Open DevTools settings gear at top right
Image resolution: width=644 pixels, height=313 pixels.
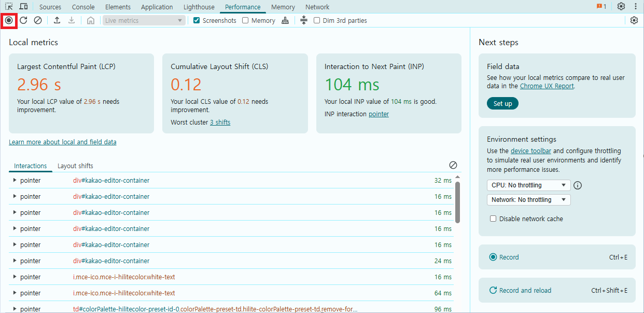coord(621,6)
